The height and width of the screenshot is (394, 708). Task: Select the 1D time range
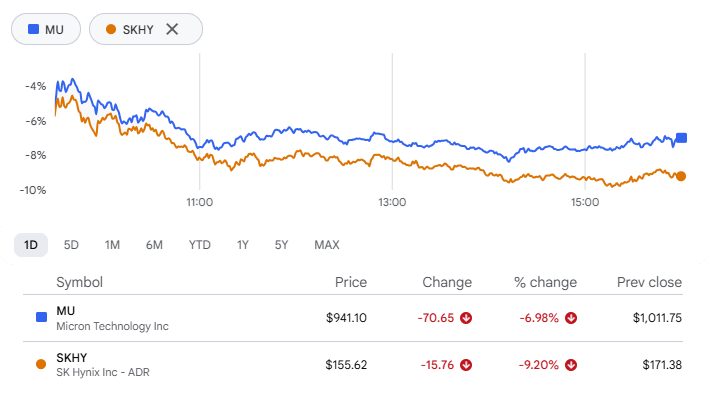pos(31,245)
